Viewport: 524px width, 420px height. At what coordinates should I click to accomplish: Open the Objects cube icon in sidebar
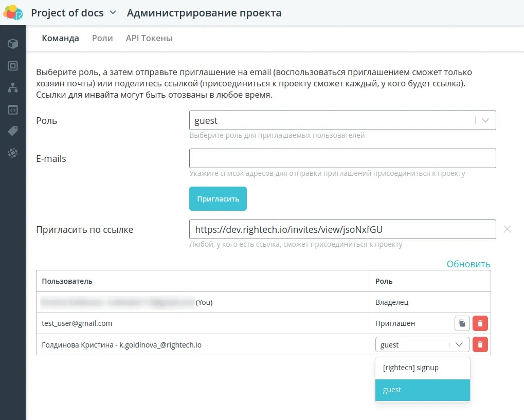click(x=13, y=43)
